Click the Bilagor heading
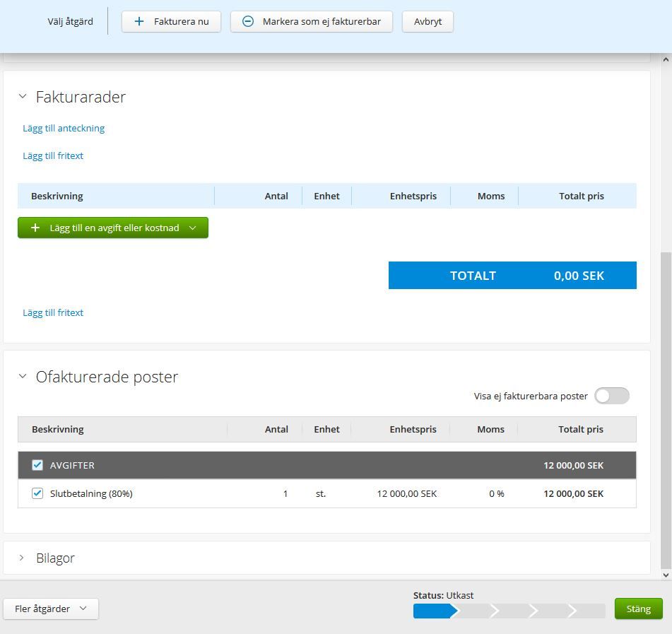Screen dimensions: 672x634 point(55,558)
